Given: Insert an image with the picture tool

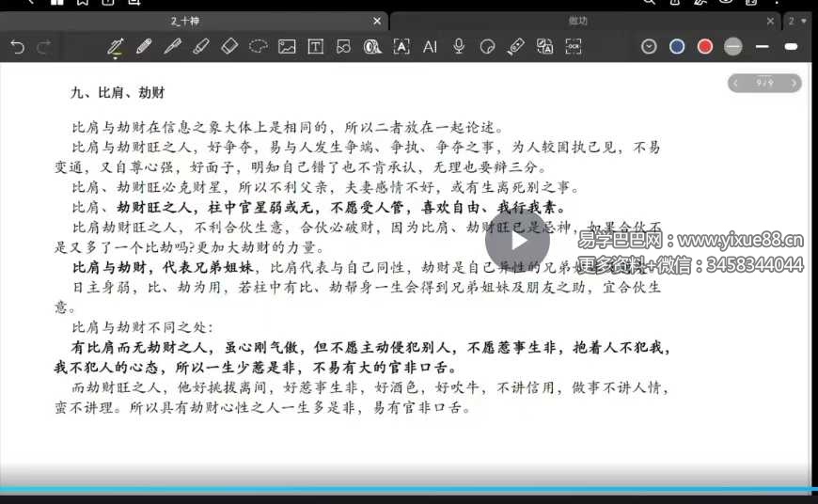Looking at the screenshot, I should [x=287, y=46].
